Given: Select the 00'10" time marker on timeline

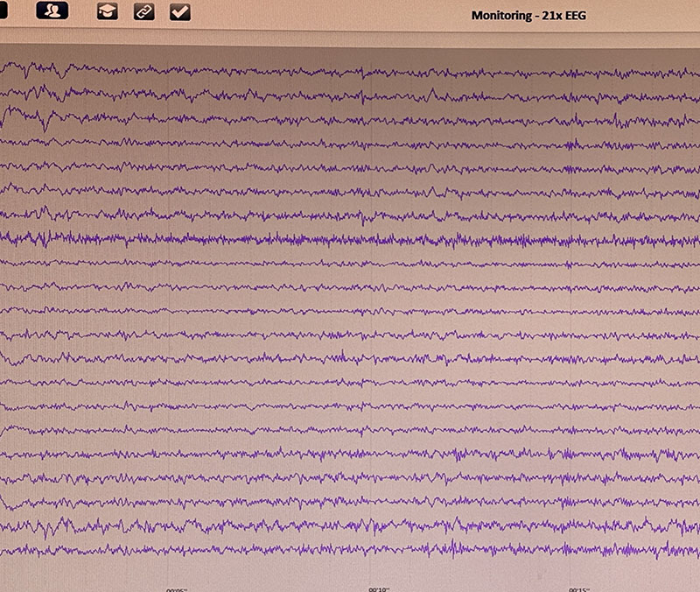Looking at the screenshot, I should pyautogui.click(x=379, y=588).
